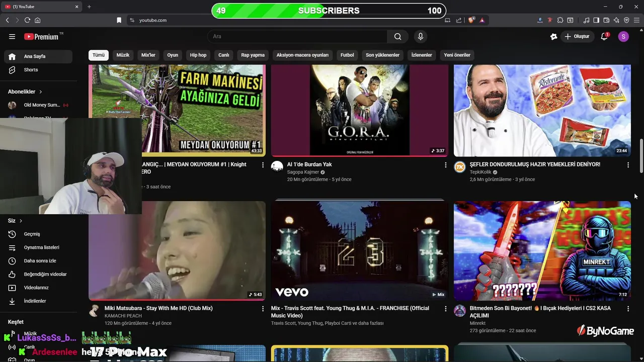644x362 pixels.
Task: Open options for ŞEFLER DONDURULMUŞ video
Action: click(x=628, y=165)
